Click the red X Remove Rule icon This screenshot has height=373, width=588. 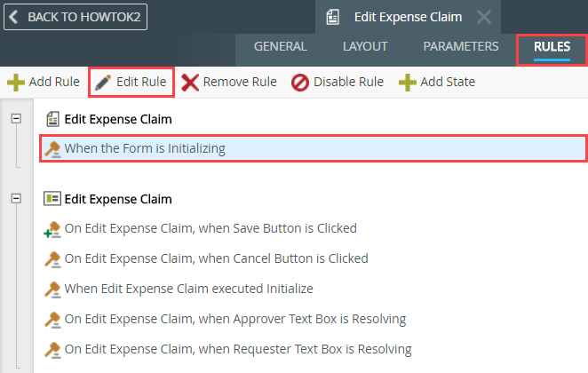pyautogui.click(x=190, y=83)
